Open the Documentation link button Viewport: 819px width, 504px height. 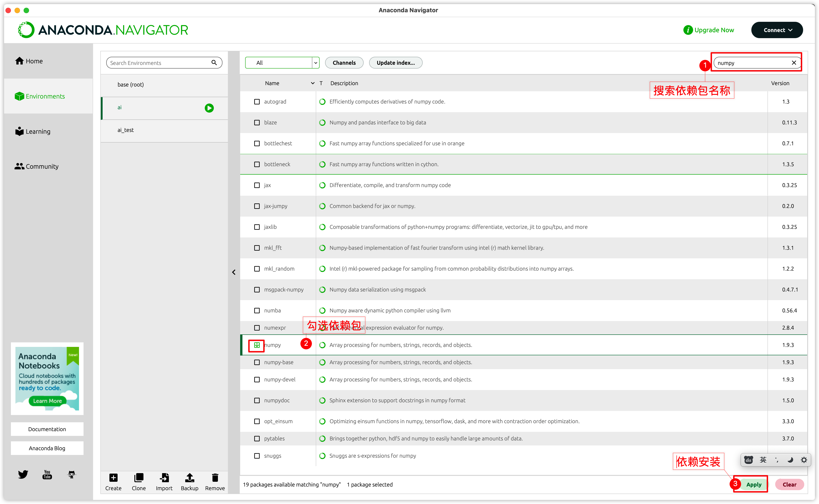tap(47, 429)
